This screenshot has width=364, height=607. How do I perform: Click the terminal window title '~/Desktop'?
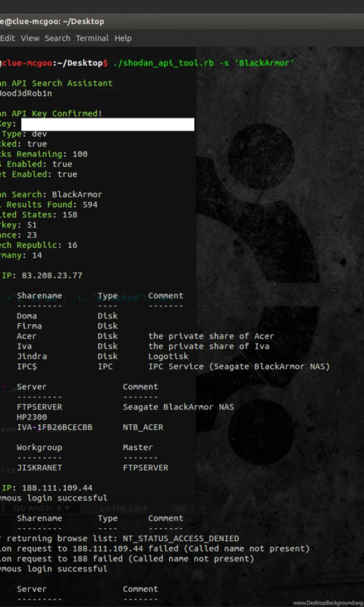coord(83,22)
